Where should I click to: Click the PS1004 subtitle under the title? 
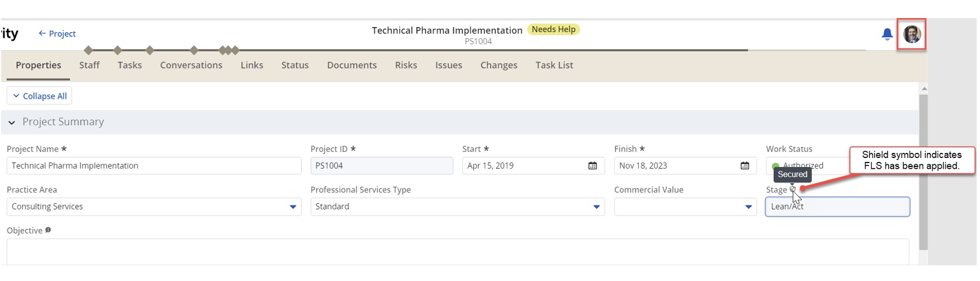pos(478,41)
